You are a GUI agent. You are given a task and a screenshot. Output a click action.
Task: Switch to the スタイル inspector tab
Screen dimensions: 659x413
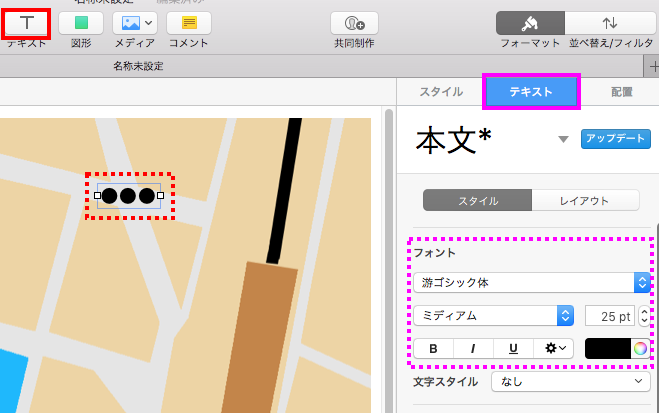point(440,91)
